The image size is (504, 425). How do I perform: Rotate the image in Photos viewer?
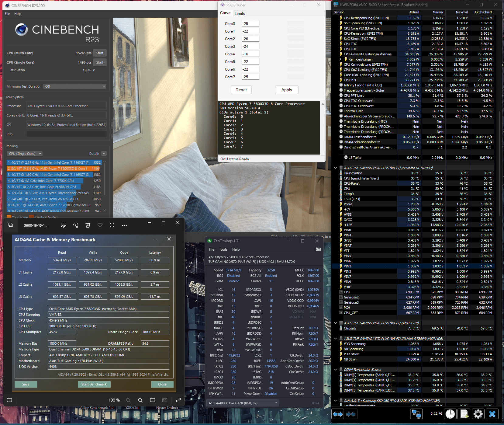76,225
